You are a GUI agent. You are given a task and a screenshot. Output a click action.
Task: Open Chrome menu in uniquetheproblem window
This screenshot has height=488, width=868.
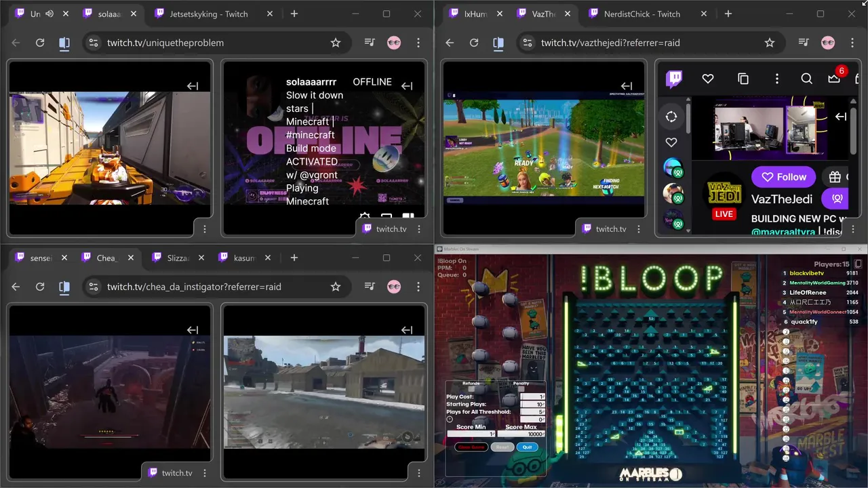click(x=418, y=43)
